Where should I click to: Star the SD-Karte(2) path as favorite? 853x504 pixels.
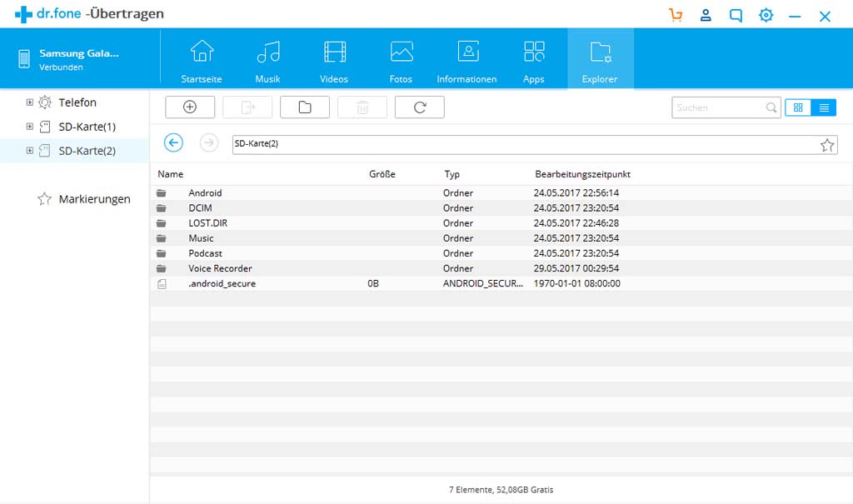[x=827, y=144]
